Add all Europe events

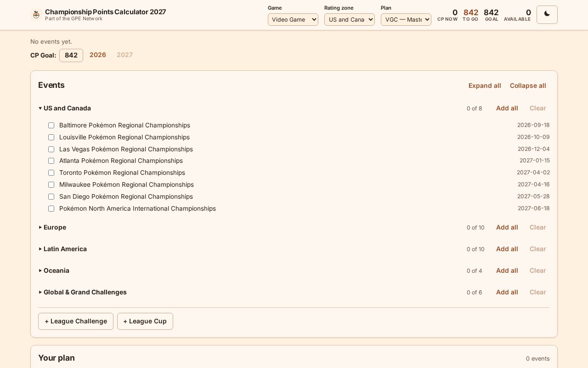(507, 227)
